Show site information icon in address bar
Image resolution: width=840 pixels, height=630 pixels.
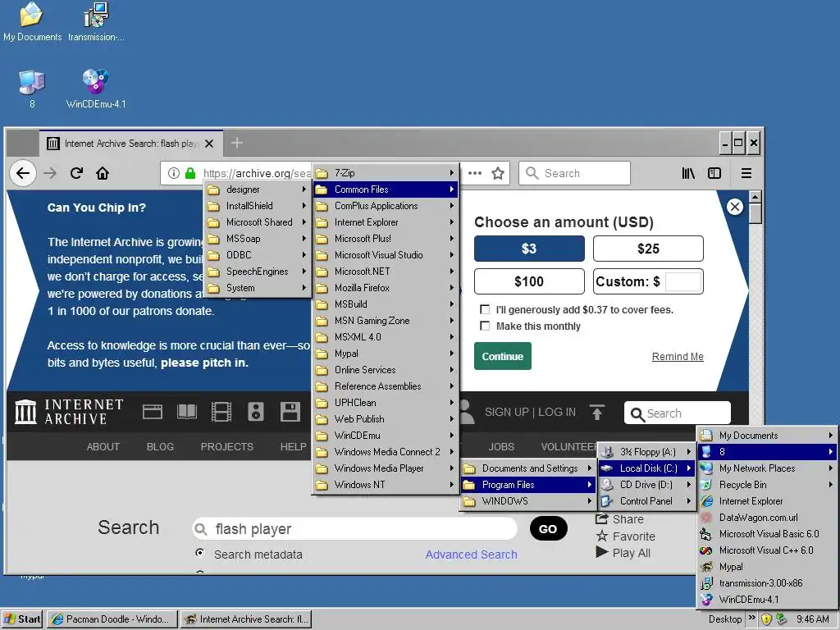(174, 173)
